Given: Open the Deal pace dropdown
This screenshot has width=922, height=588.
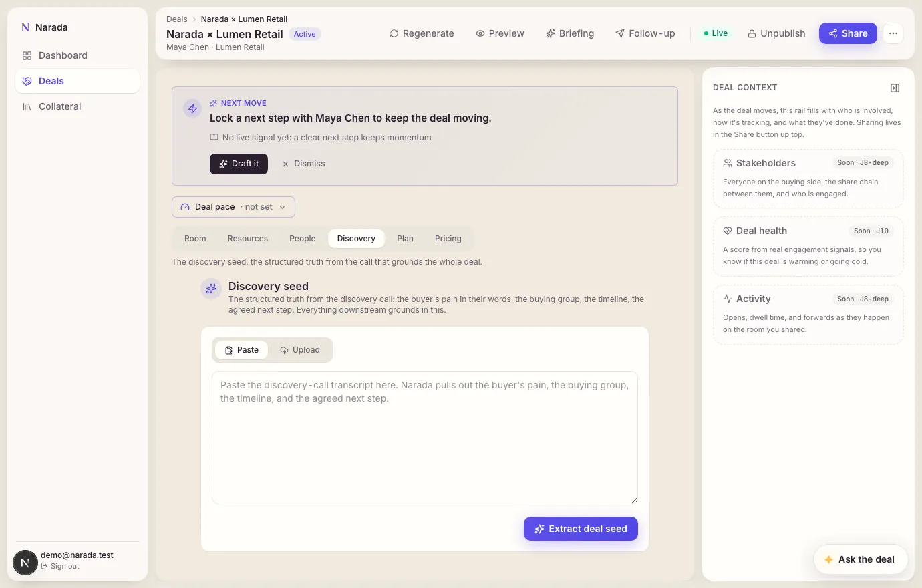Looking at the screenshot, I should tap(233, 207).
